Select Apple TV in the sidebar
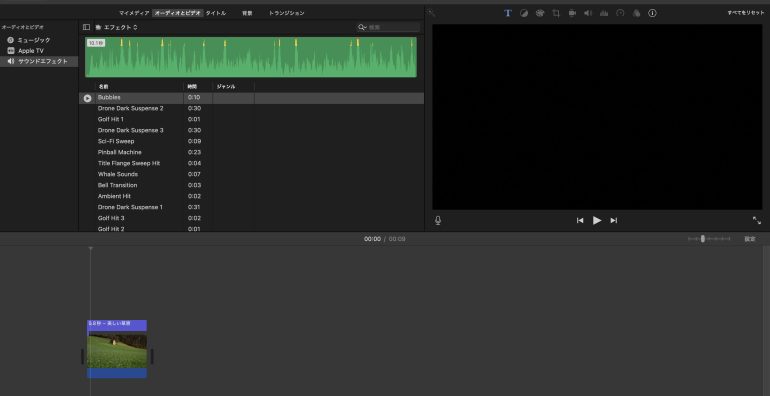This screenshot has height=396, width=770. pos(31,51)
